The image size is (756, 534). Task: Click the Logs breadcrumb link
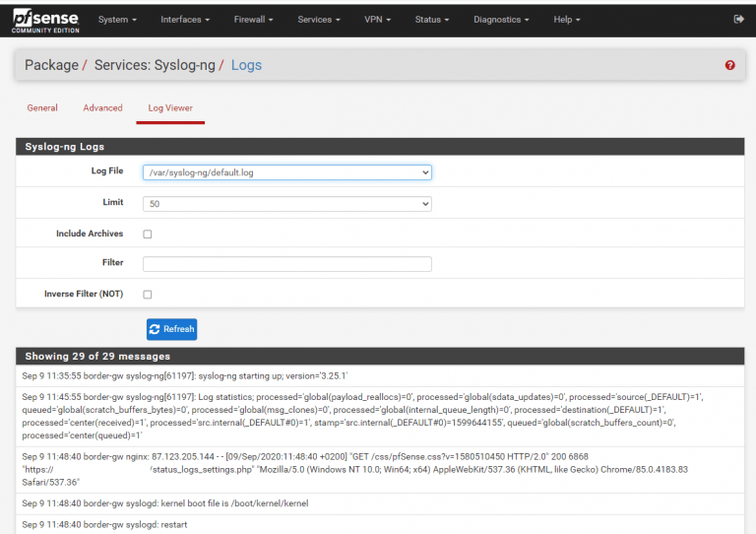click(246, 65)
